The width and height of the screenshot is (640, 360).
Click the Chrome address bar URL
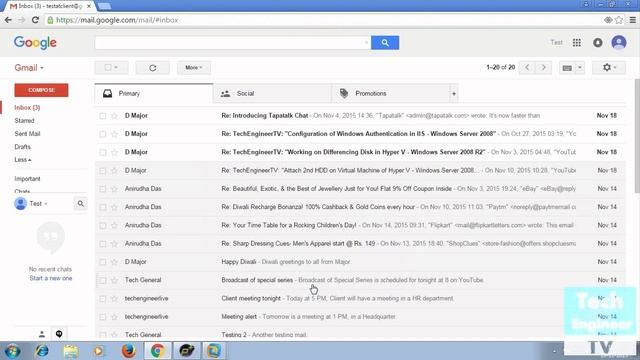[117, 20]
